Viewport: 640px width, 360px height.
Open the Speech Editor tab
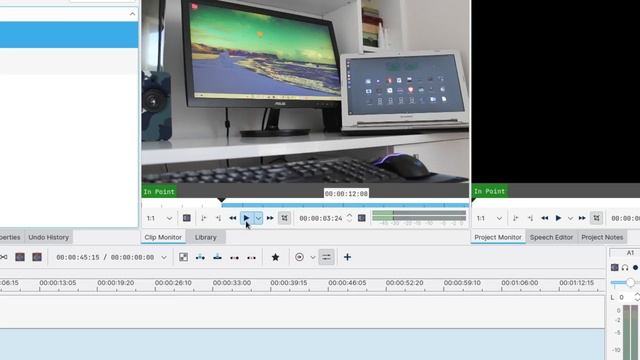pos(551,237)
